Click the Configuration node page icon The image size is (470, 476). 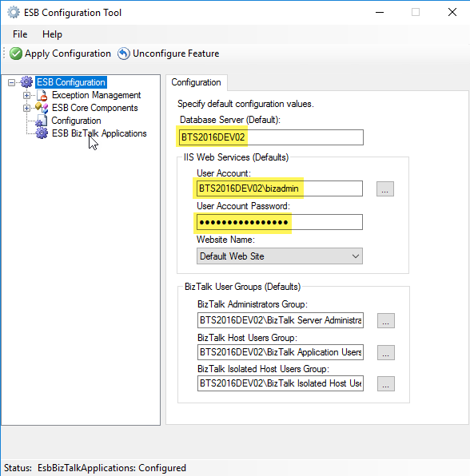pyautogui.click(x=42, y=121)
